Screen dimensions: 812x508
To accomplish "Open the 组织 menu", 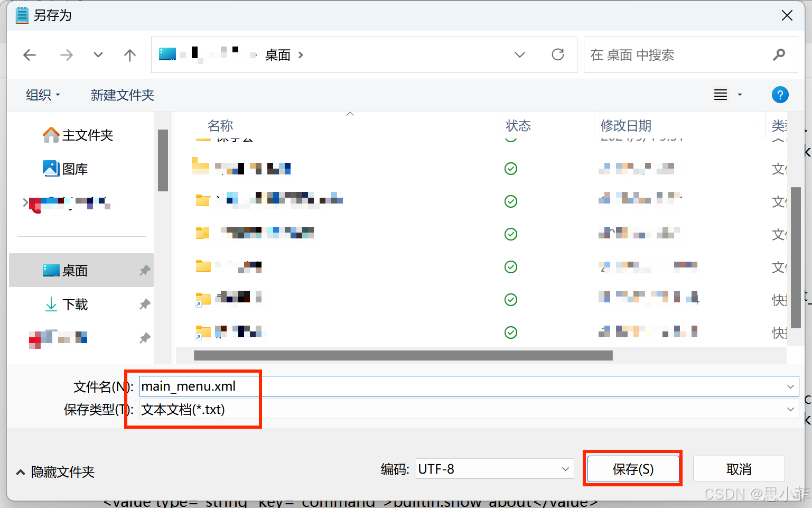I will coord(43,95).
